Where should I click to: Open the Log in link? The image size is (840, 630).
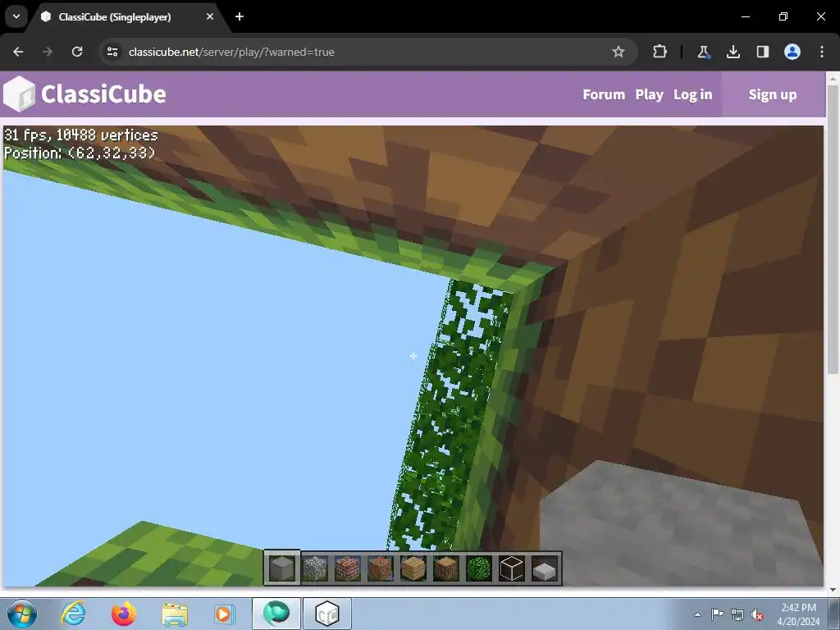(x=692, y=94)
